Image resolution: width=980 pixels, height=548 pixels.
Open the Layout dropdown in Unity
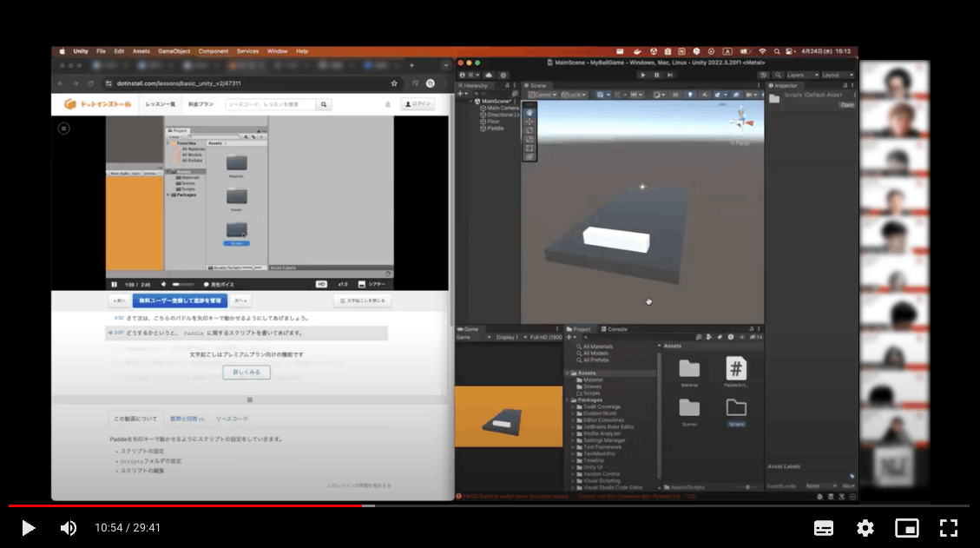838,75
